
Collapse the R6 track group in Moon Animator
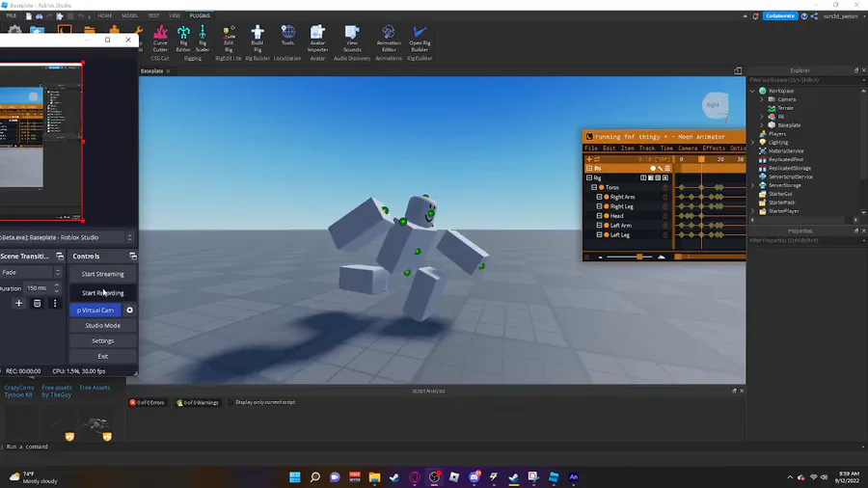click(x=589, y=168)
